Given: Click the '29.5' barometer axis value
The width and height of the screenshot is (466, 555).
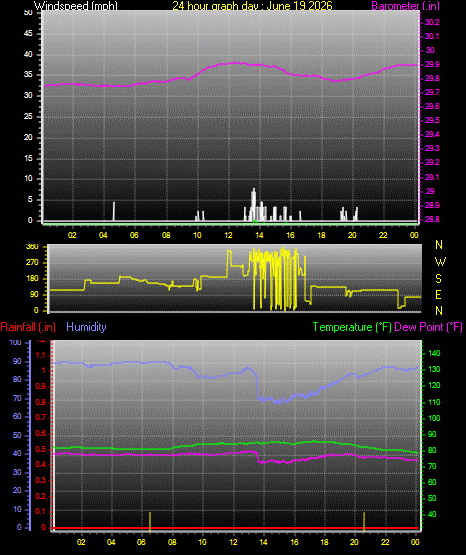Looking at the screenshot, I should coord(432,120).
